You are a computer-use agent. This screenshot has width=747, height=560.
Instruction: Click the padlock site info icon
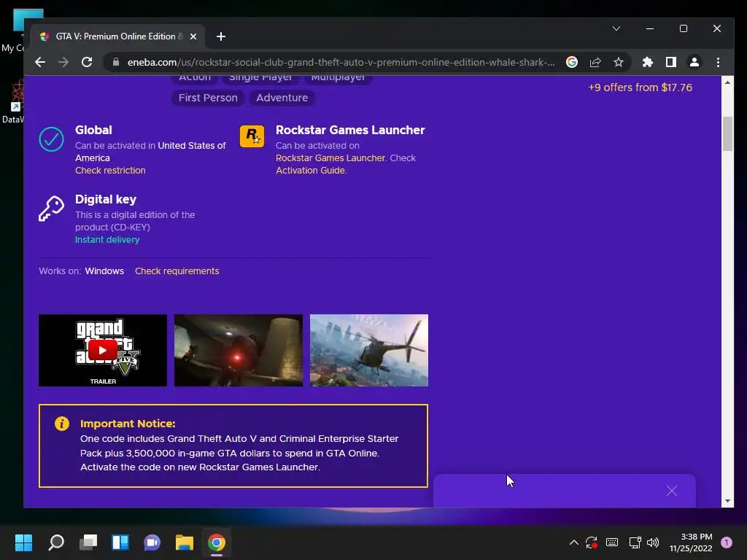pyautogui.click(x=116, y=63)
